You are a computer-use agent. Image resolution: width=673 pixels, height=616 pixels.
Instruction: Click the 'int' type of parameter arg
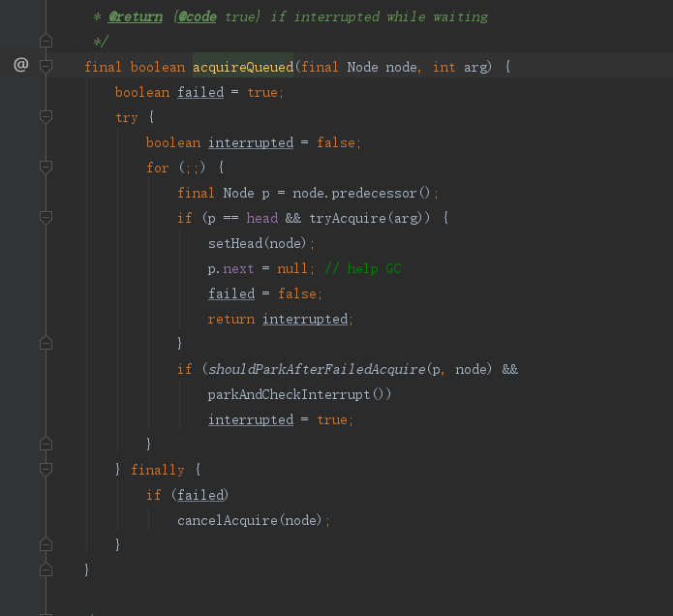(444, 67)
